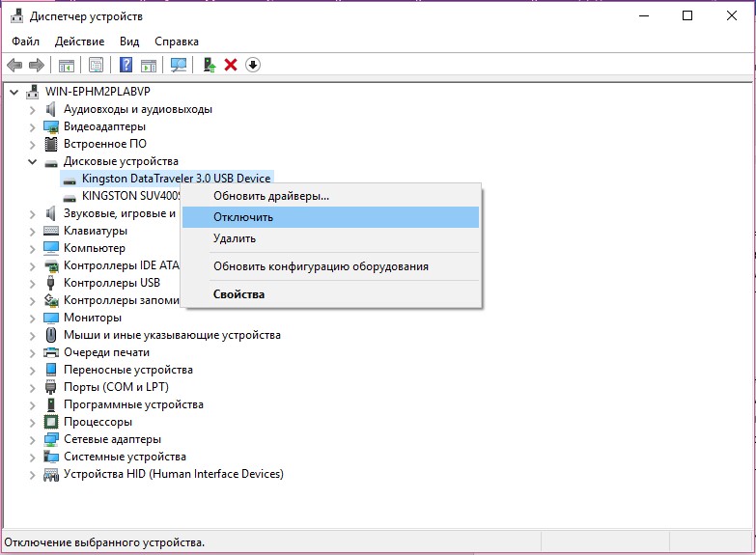Open the Файл menu
The height and width of the screenshot is (555, 756).
point(25,42)
